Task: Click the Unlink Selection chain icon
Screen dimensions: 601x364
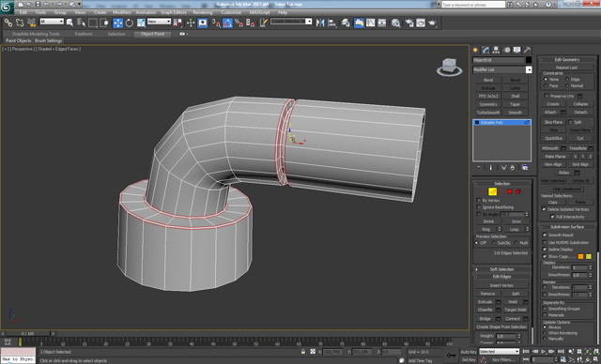Action: 20,23
